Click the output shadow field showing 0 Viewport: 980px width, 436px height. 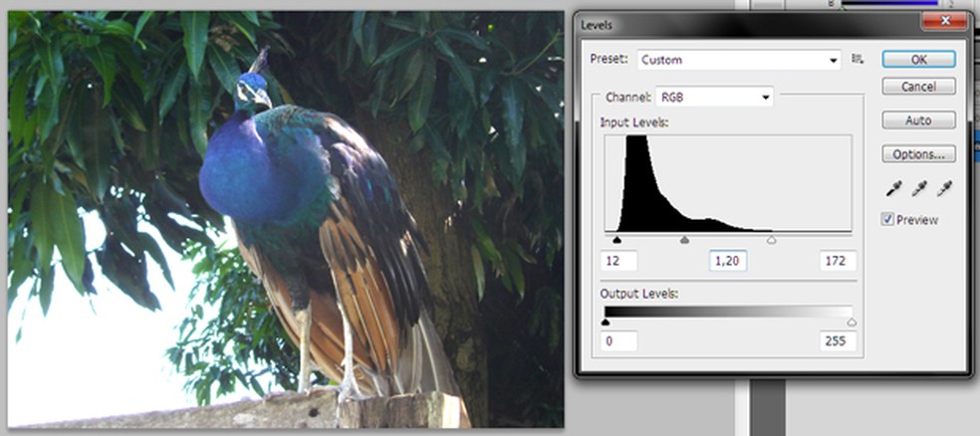coord(618,341)
